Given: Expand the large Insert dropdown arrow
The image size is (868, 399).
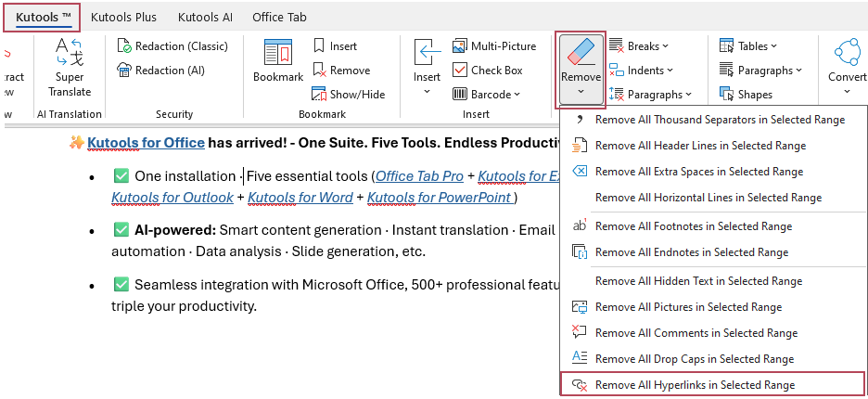Looking at the screenshot, I should pyautogui.click(x=427, y=92).
